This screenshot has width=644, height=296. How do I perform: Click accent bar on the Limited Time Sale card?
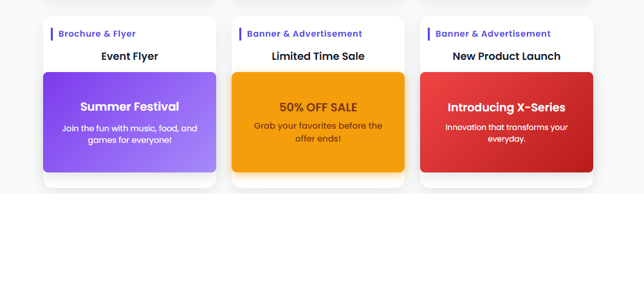pyautogui.click(x=240, y=34)
